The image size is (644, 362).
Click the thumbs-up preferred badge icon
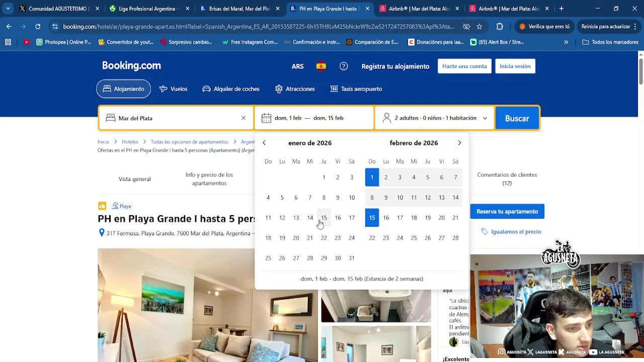[x=102, y=206]
